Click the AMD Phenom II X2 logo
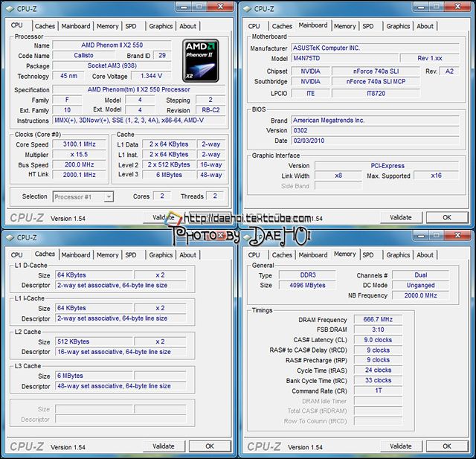Image resolution: width=476 pixels, height=459 pixels. coord(200,60)
